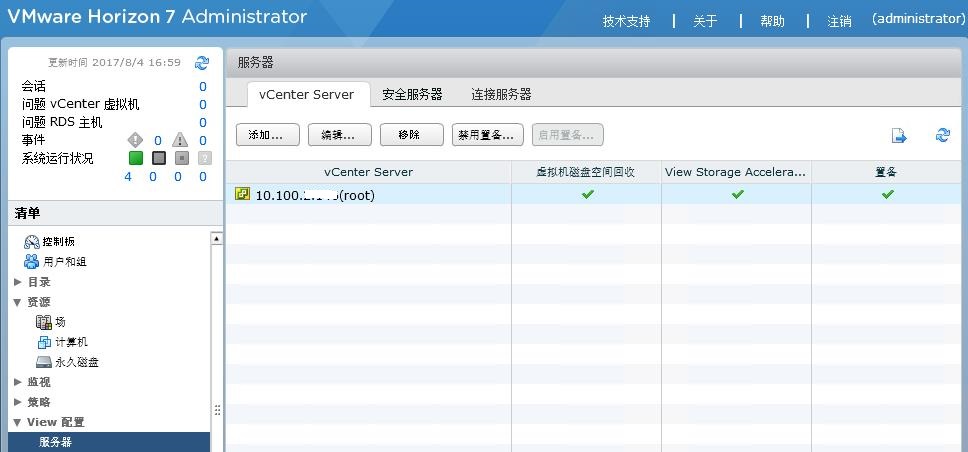Click the 永久磁盘 disk icon

(x=44, y=362)
